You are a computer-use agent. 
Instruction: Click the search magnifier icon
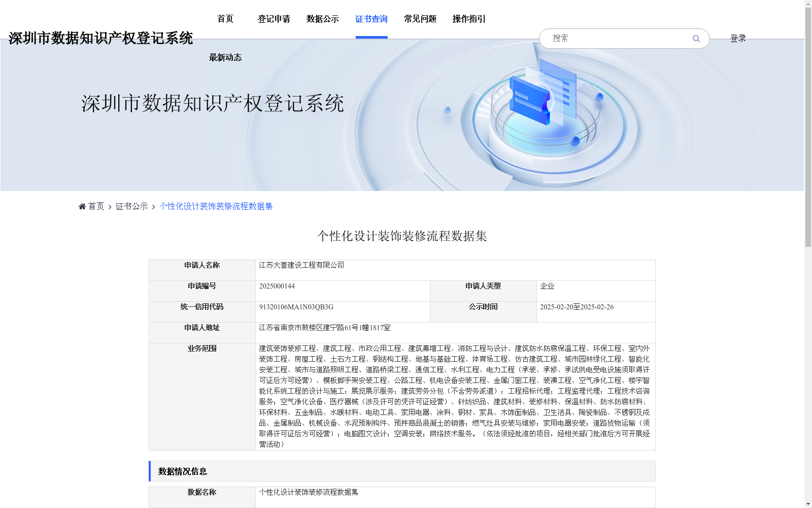point(696,39)
